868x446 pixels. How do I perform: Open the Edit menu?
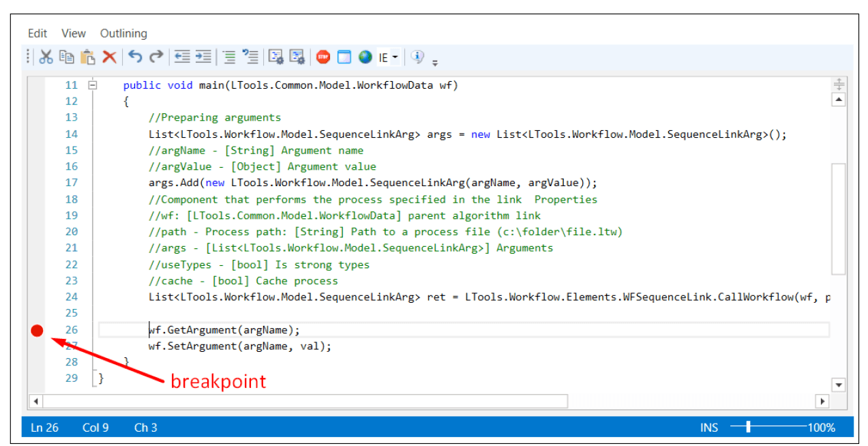click(38, 33)
